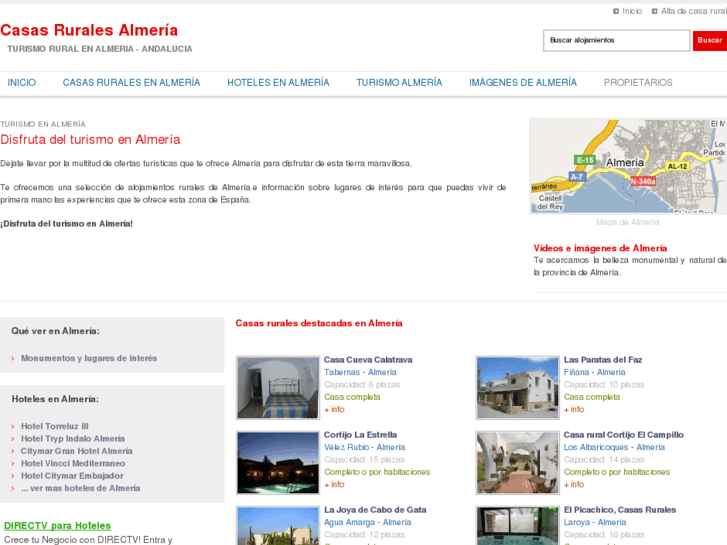Click the icon beside Alta de casa rural
The height and width of the screenshot is (545, 727).
[x=655, y=11]
